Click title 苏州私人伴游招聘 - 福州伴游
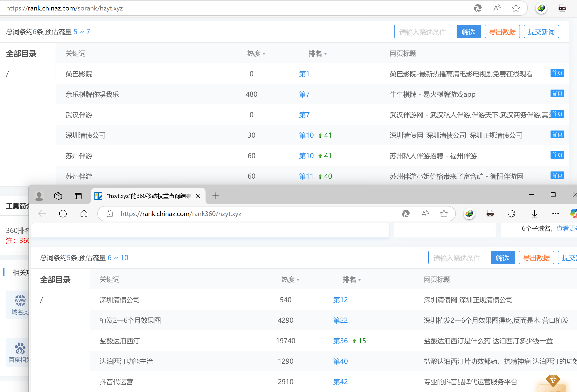The width and height of the screenshot is (577, 392). [433, 156]
